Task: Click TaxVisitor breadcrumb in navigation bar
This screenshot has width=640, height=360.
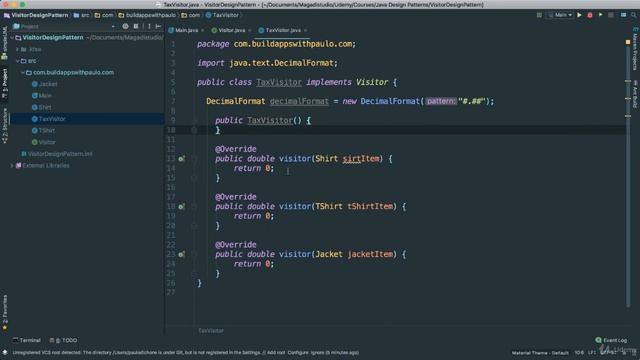Action: coord(222,15)
